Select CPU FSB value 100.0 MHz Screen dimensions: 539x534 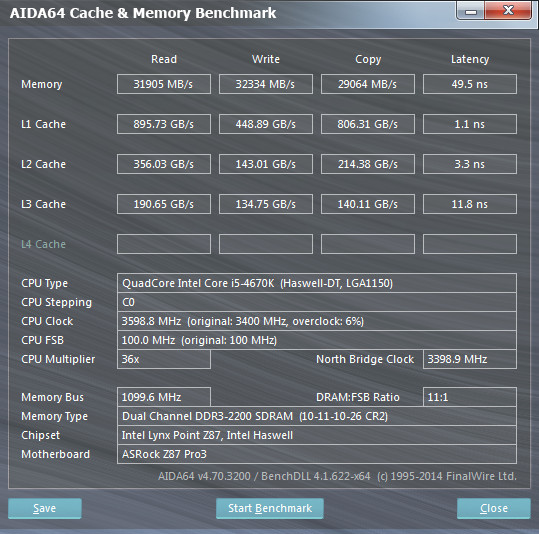317,340
